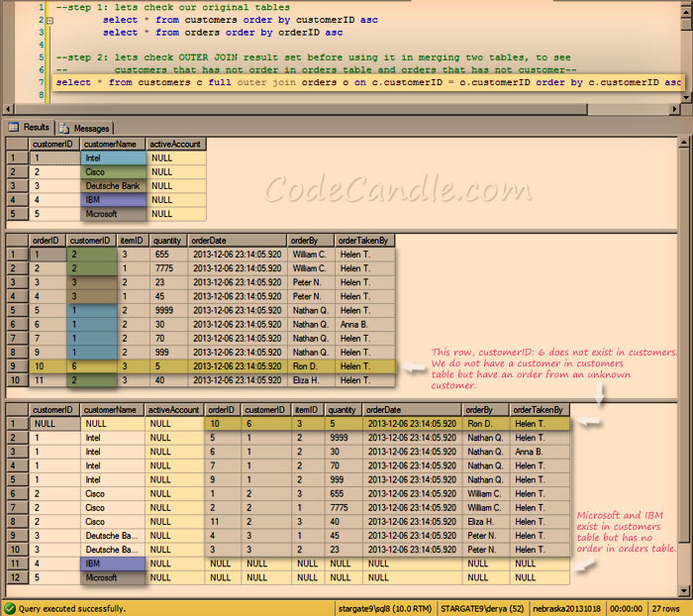Click the step 2 comment on line 5

tap(314, 57)
